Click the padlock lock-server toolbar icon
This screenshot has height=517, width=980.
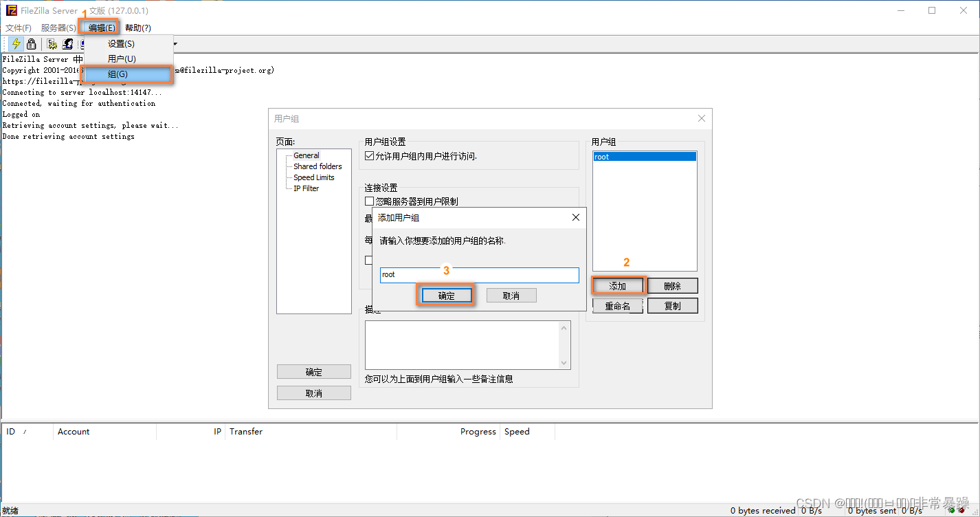point(31,44)
